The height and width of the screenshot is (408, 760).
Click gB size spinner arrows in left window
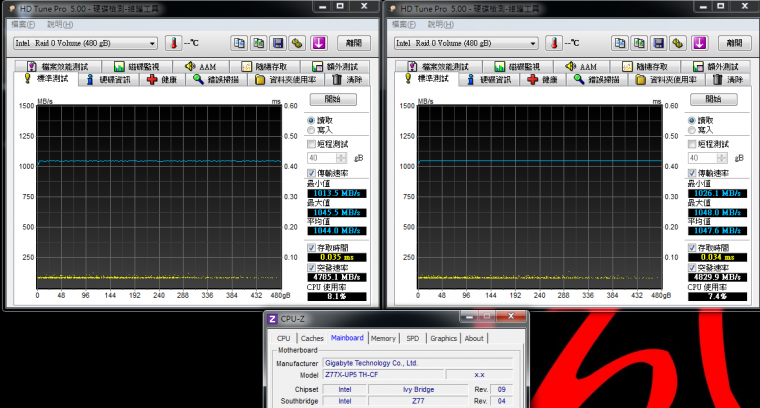(343, 157)
